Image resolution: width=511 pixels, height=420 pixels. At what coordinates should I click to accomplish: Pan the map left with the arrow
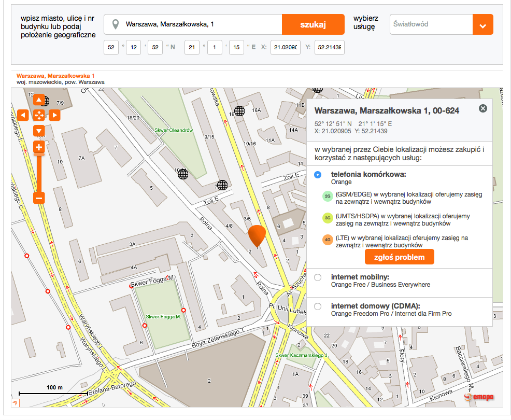23,115
